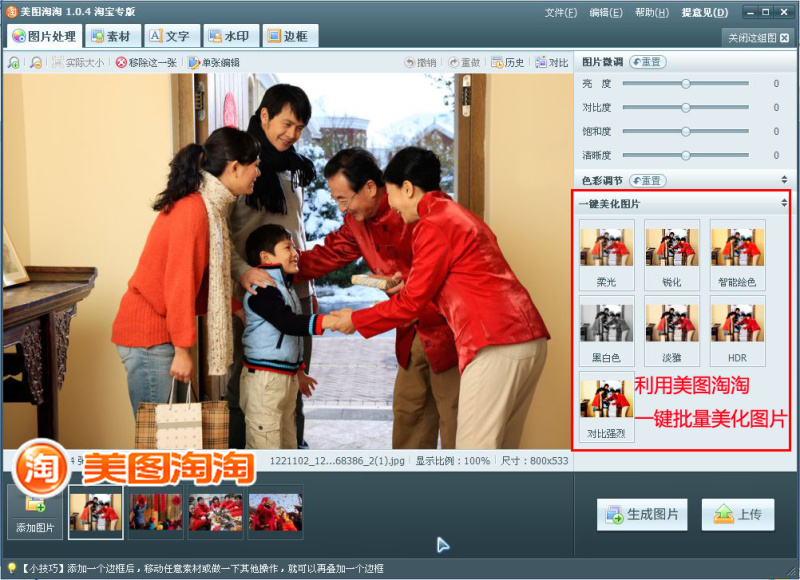Apply the 锐化 sharpen effect
800x580 pixels.
(672, 255)
